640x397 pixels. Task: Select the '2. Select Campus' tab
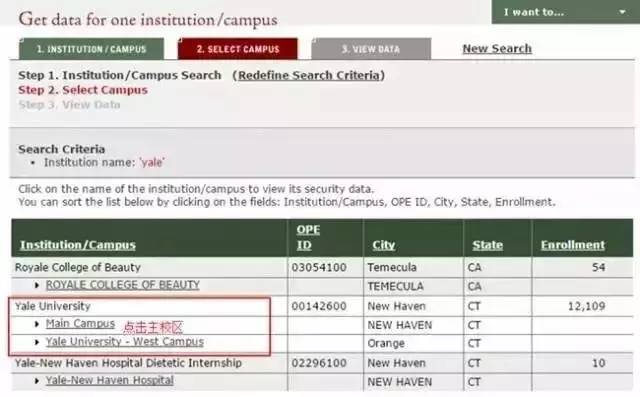point(238,49)
